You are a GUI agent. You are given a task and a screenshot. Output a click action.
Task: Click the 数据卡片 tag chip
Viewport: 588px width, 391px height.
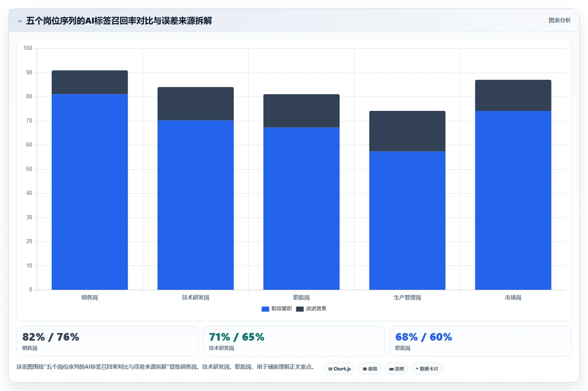[427, 369]
